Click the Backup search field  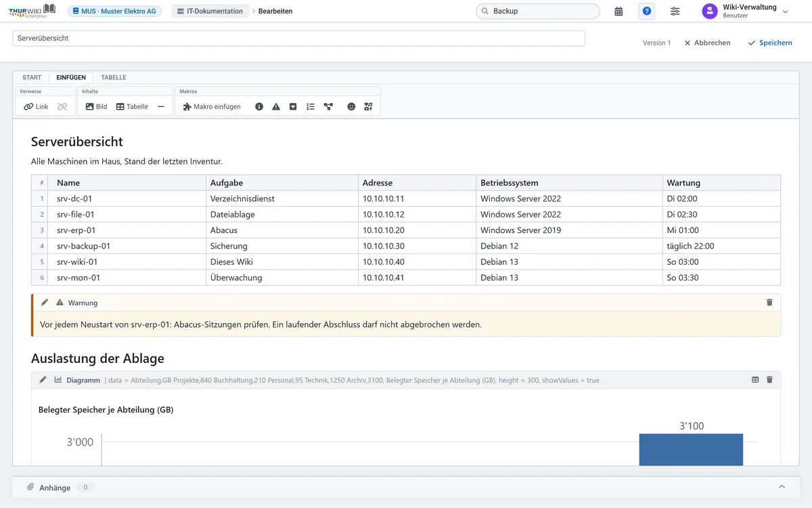[x=538, y=12]
